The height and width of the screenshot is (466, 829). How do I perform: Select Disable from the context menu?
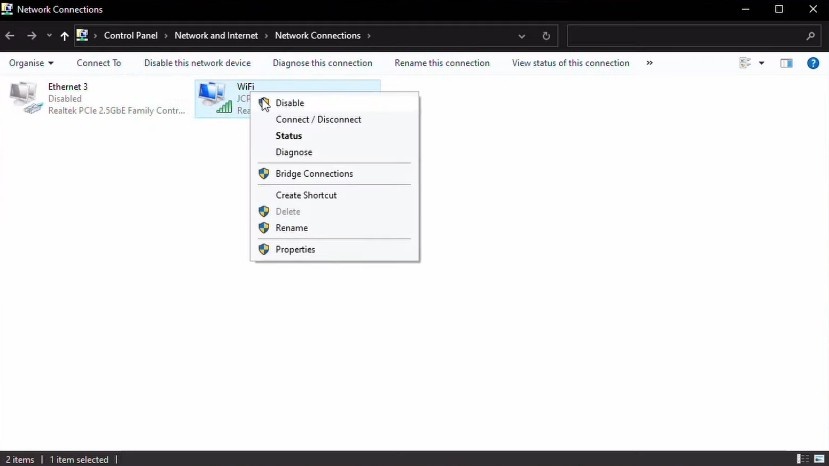pos(289,103)
